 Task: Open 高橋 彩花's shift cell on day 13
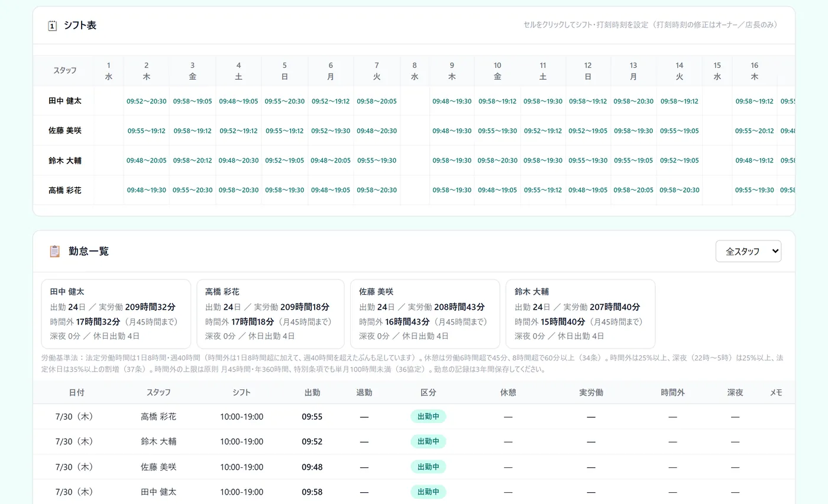click(x=633, y=190)
